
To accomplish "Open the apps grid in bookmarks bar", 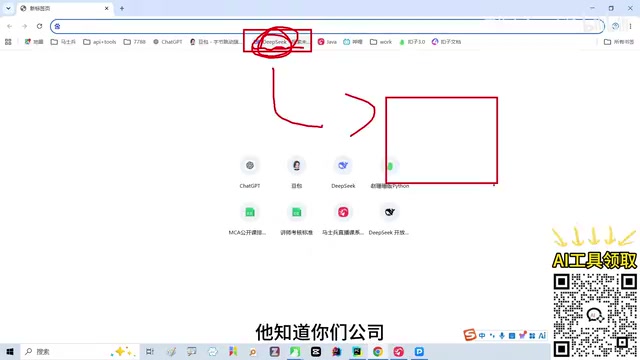I will pyautogui.click(x=8, y=42).
